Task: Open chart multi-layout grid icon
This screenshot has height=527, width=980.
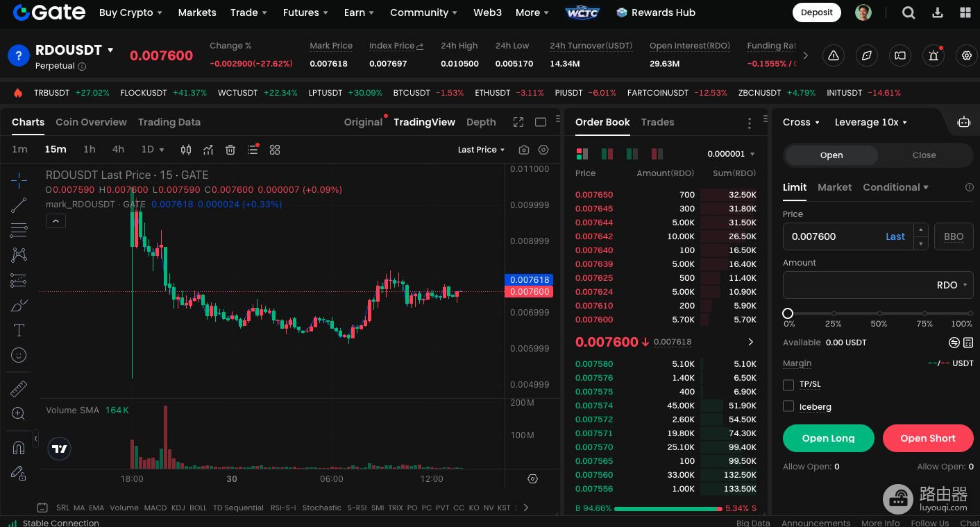Action: coord(275,150)
